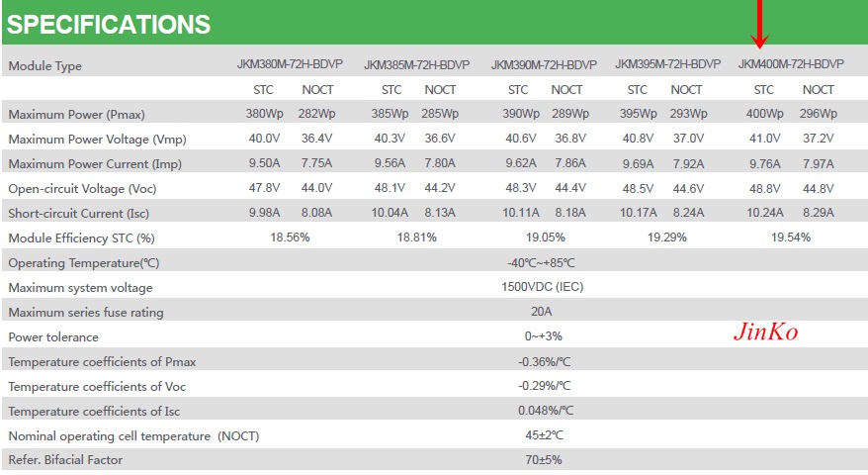
Task: Select the 1500VDC (IEC) system voltage value
Action: tap(543, 287)
